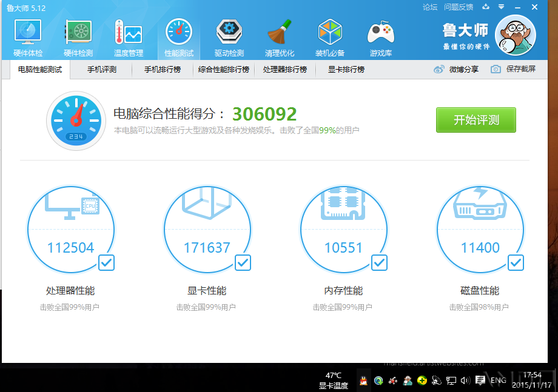
Task: Open the 问题反馈 feedback link
Action: (x=459, y=7)
